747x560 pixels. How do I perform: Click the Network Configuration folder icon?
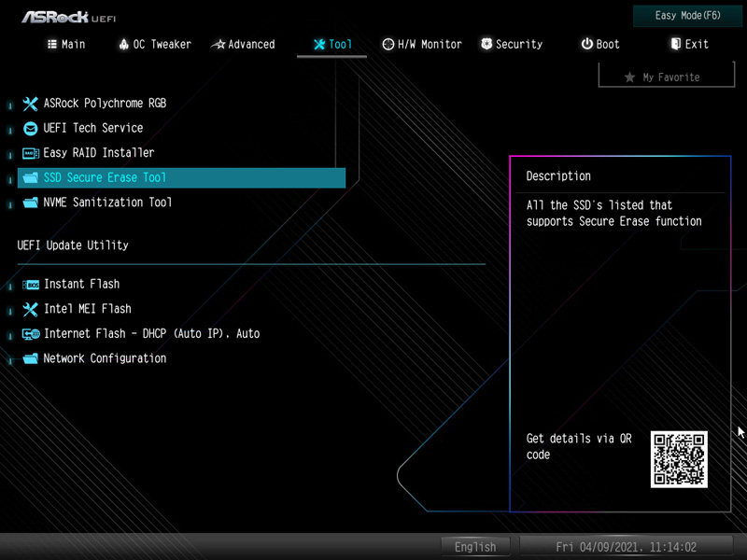[x=30, y=358]
